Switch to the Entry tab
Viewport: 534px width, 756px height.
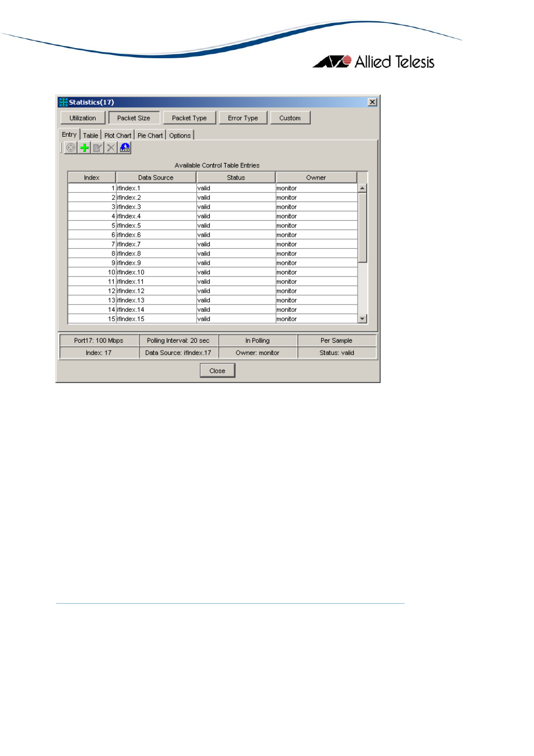tap(69, 134)
